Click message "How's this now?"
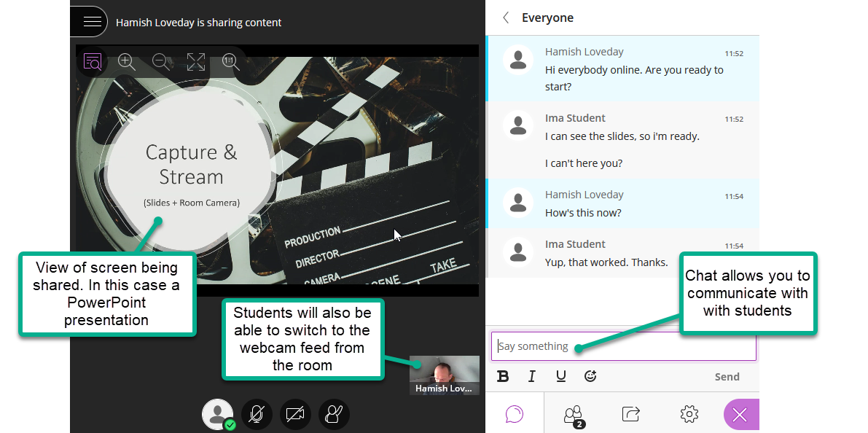Viewport: 868px width, 433px height. pyautogui.click(x=583, y=213)
